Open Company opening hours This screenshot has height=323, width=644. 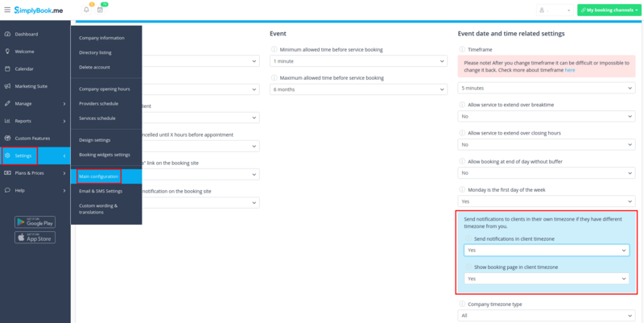pos(105,89)
